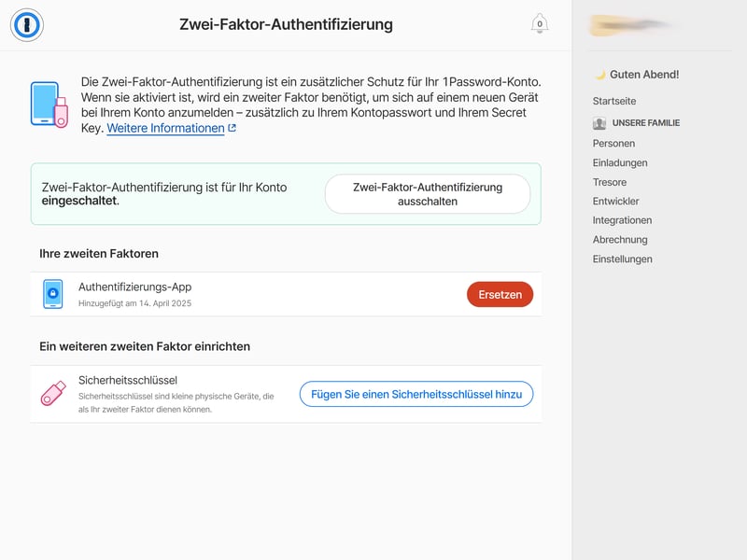Click the 1Password logo icon
The height and width of the screenshot is (560, 747).
(x=27, y=25)
